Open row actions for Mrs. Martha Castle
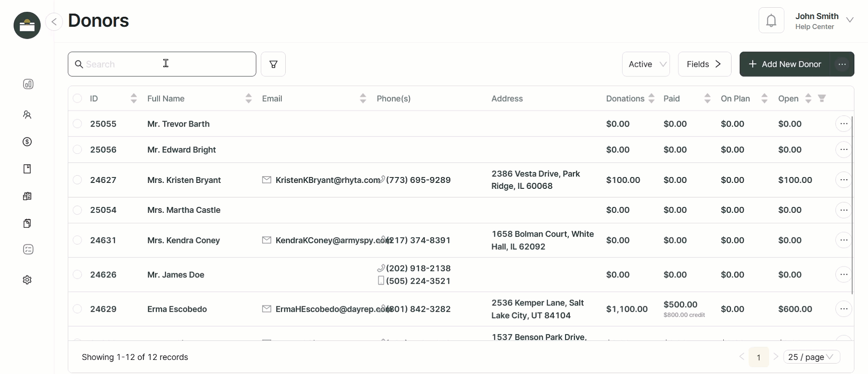 (x=844, y=210)
